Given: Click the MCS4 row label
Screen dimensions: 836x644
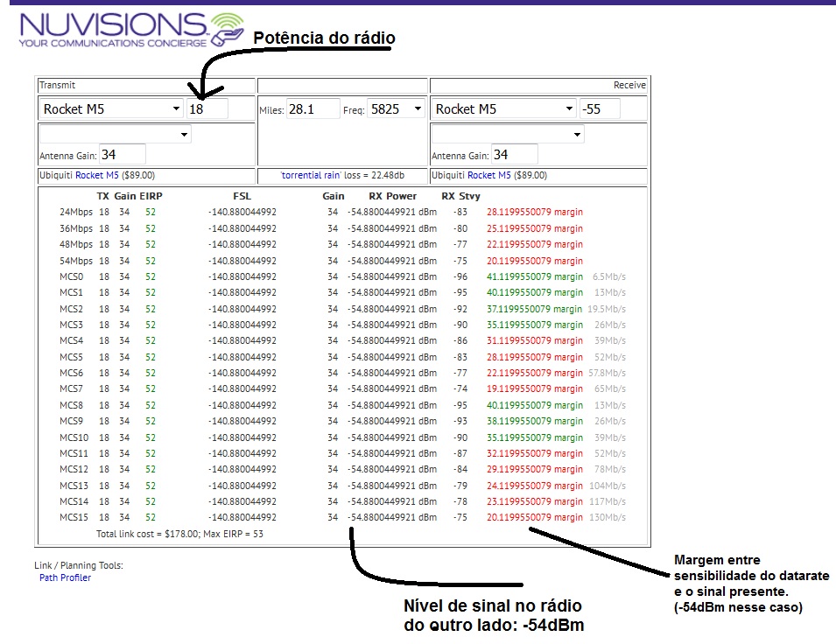Looking at the screenshot, I should coord(72,340).
